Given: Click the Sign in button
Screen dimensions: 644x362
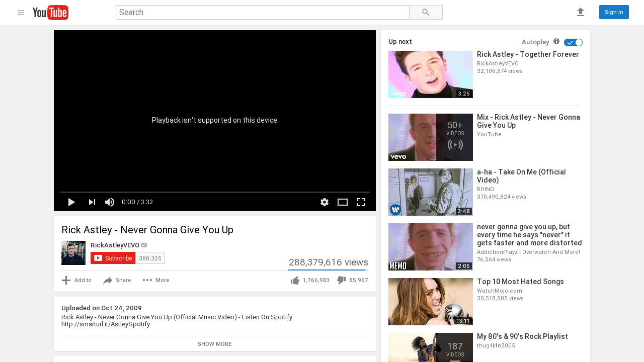Looking at the screenshot, I should [614, 12].
